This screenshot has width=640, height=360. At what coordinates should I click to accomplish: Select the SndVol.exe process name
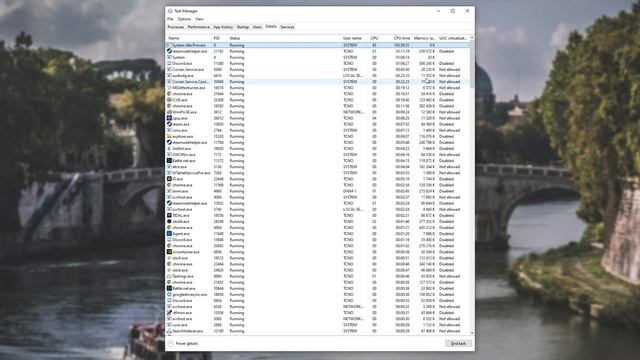click(x=182, y=149)
